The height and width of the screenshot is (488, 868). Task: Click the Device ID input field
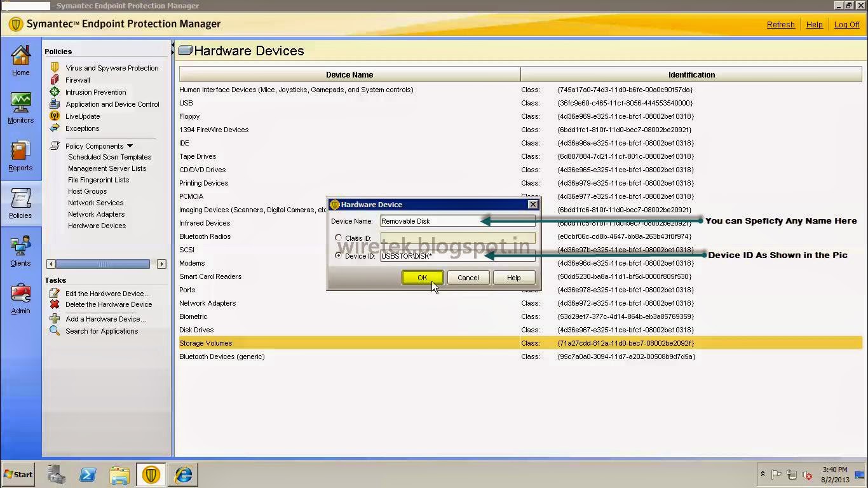(458, 255)
